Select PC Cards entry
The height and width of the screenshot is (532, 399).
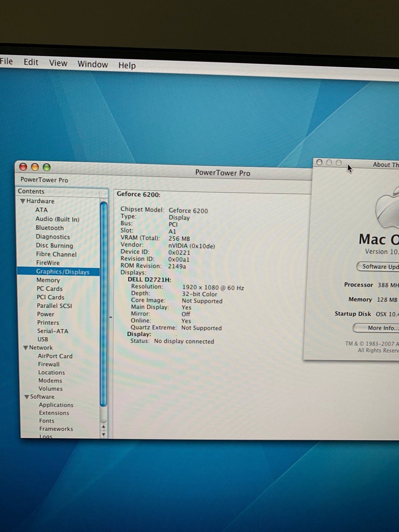pyautogui.click(x=50, y=289)
